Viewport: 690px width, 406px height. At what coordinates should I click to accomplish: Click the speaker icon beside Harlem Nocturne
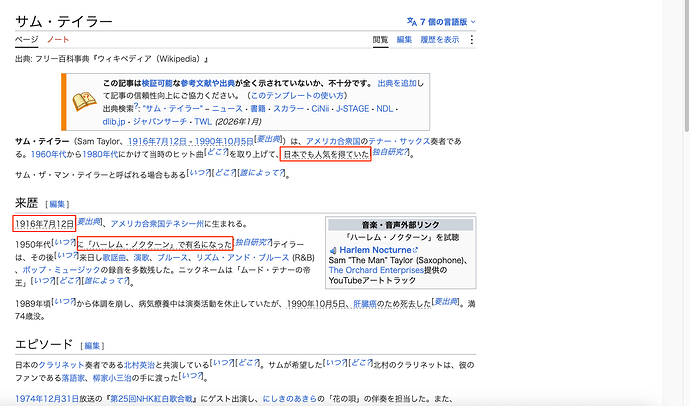pyautogui.click(x=333, y=250)
